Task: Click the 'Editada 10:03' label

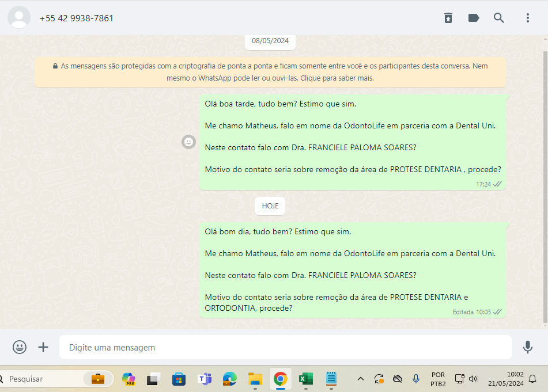Action: click(x=471, y=312)
